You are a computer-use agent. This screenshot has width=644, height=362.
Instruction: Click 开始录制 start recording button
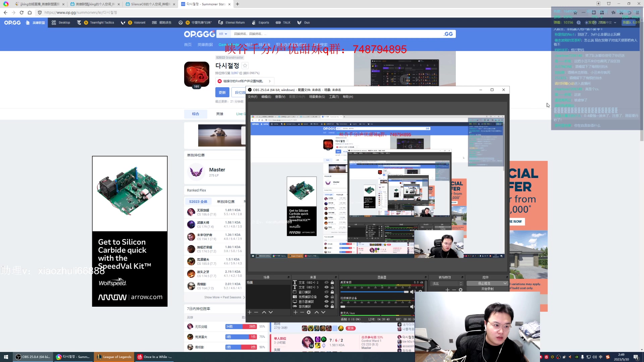487,289
